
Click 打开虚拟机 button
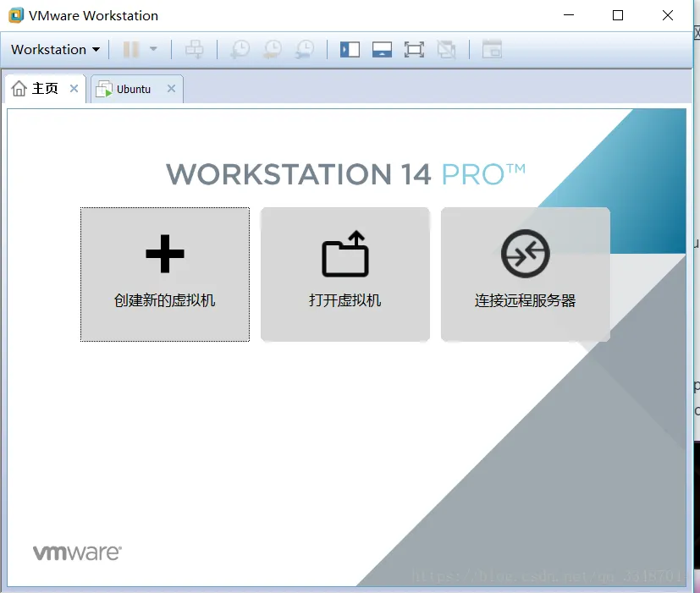pos(345,274)
